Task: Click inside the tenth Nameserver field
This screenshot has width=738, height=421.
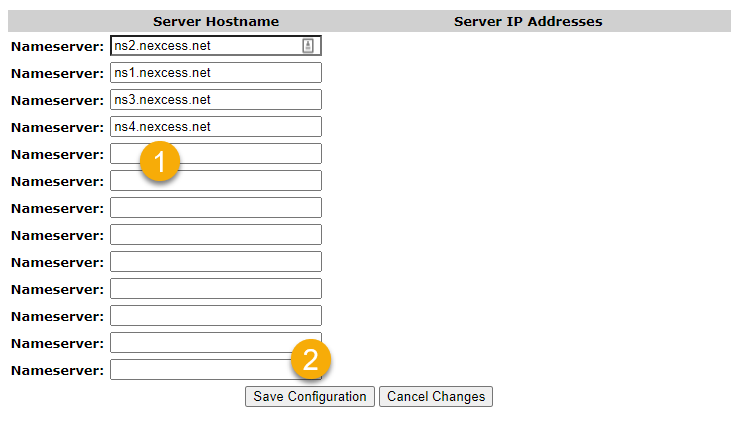Action: pyautogui.click(x=215, y=289)
